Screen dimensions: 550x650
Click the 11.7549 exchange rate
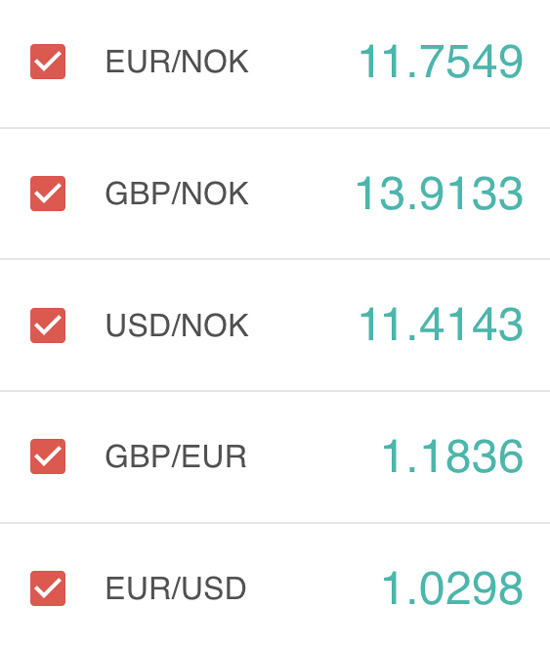coord(441,62)
